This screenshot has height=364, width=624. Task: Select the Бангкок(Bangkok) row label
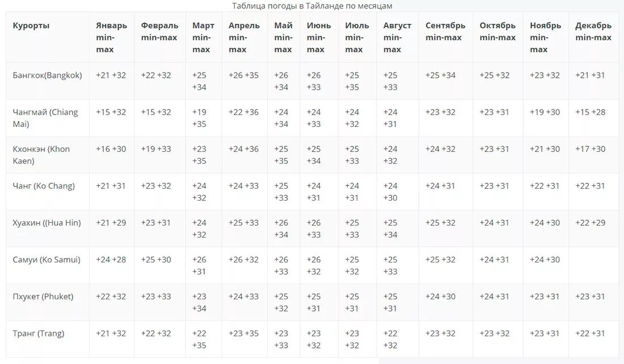pos(47,75)
